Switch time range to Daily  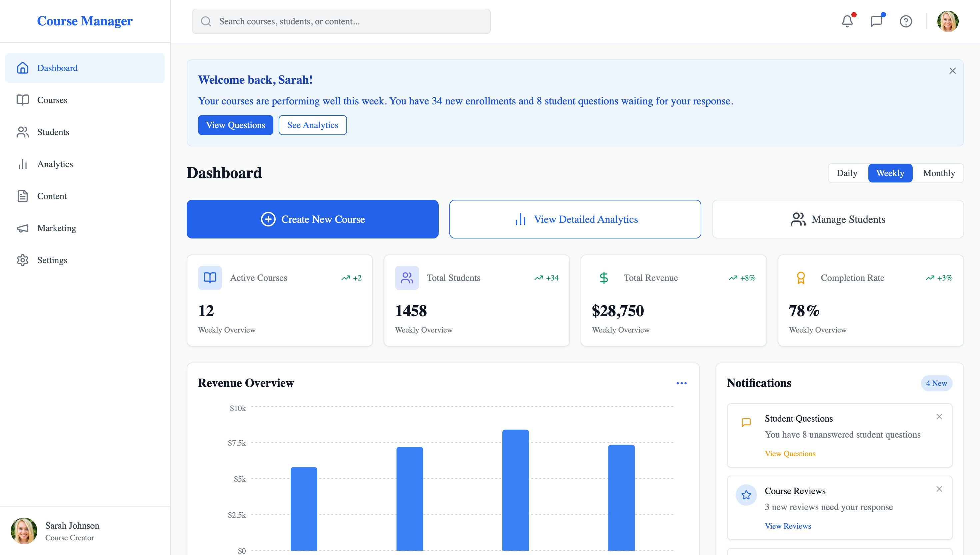(x=847, y=173)
